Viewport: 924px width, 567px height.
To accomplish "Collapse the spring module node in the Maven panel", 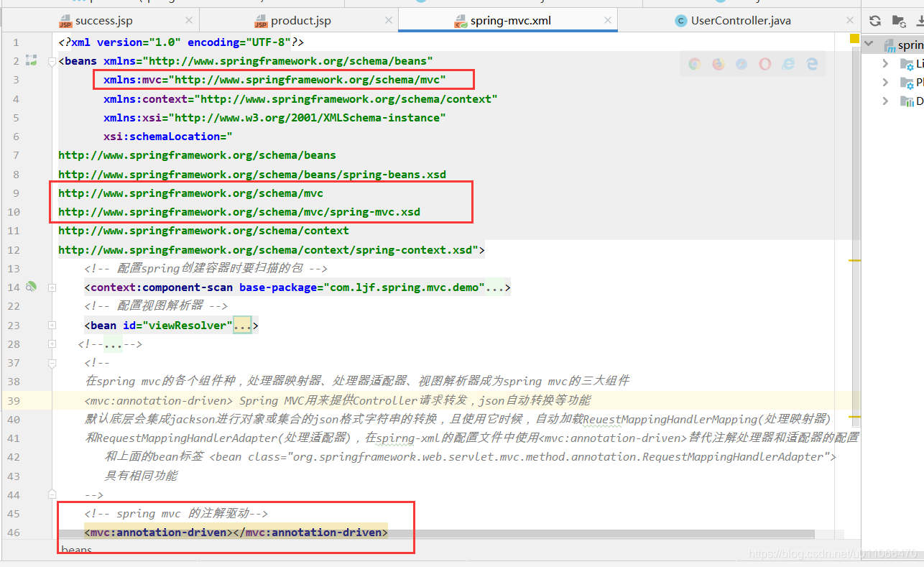I will 869,44.
